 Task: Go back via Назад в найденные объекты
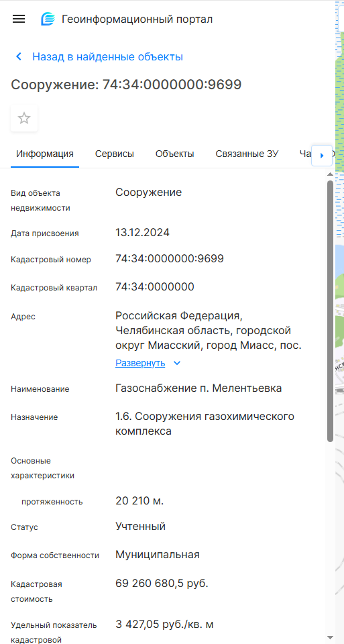click(x=107, y=56)
